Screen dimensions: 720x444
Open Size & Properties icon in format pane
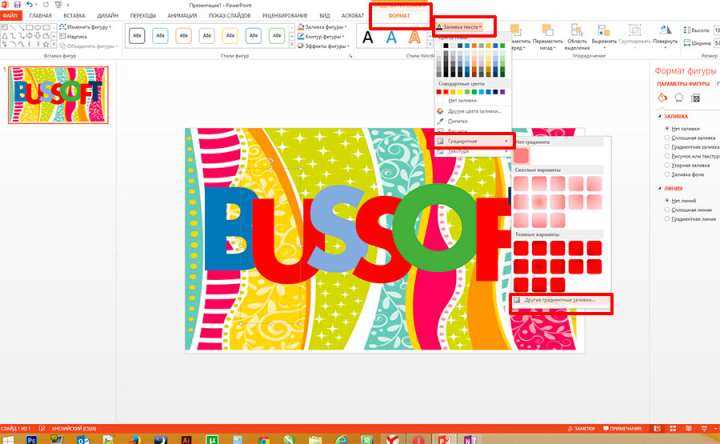coord(696,98)
